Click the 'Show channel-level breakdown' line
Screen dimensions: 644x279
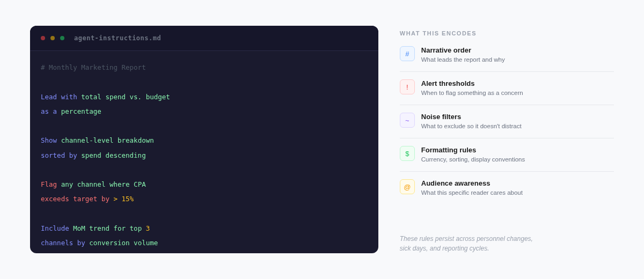97,141
